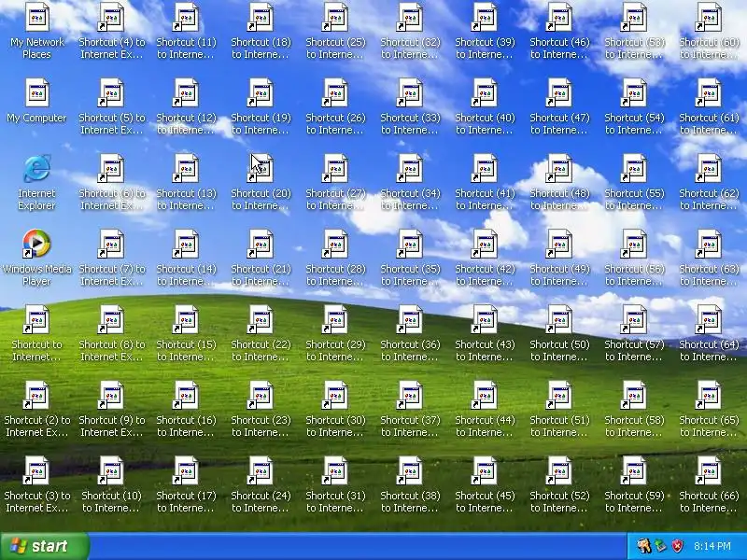Select the Shortcut (8) icon
The image size is (747, 560).
click(x=111, y=319)
